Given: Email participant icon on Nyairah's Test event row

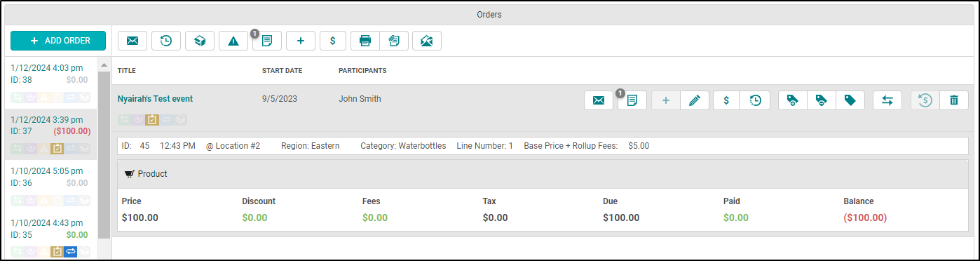Looking at the screenshot, I should pyautogui.click(x=599, y=100).
